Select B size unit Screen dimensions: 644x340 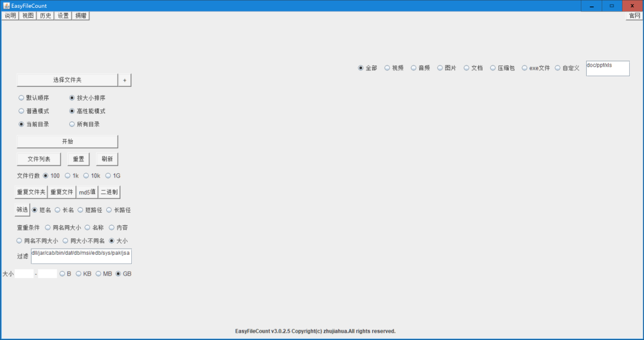pyautogui.click(x=66, y=273)
